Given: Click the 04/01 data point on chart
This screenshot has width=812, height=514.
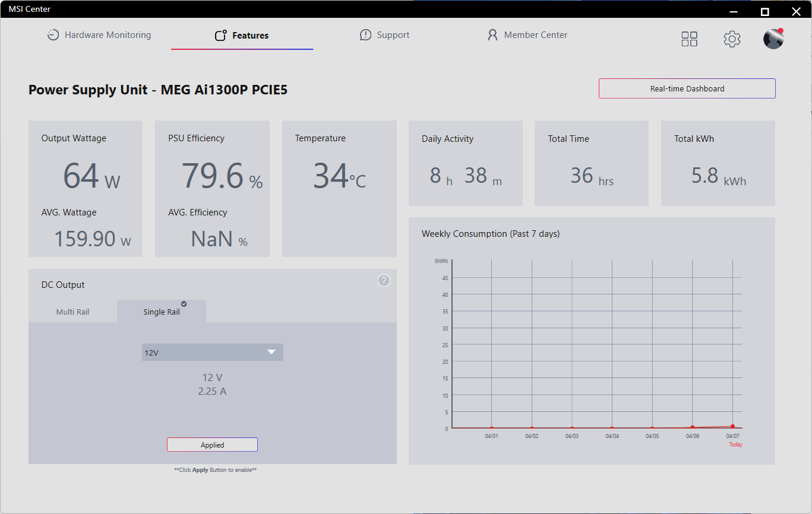Looking at the screenshot, I should pos(491,428).
